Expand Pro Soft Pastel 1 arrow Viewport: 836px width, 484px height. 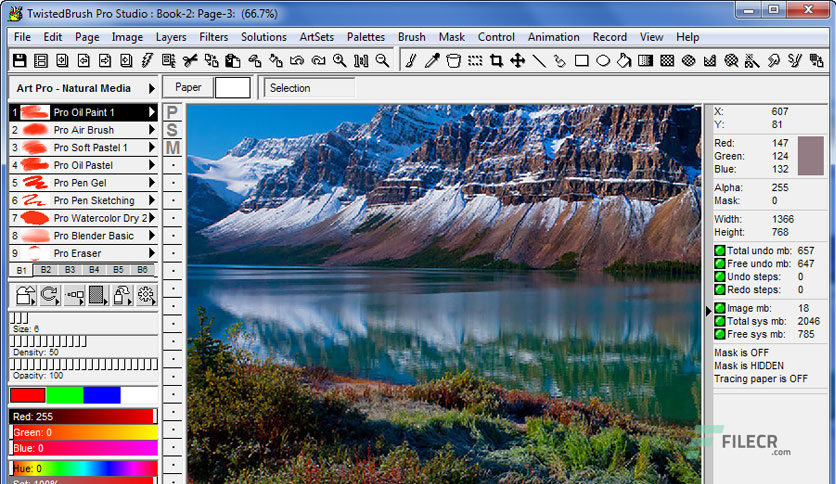pyautogui.click(x=152, y=147)
